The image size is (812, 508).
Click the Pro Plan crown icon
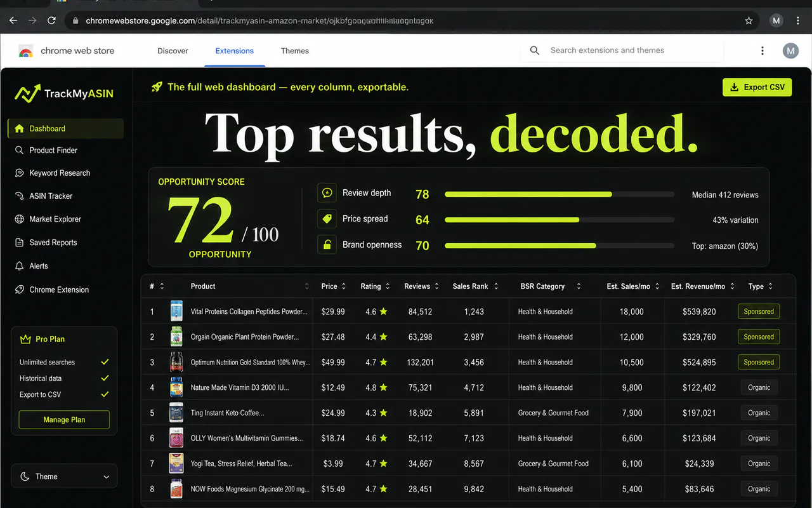pyautogui.click(x=25, y=339)
